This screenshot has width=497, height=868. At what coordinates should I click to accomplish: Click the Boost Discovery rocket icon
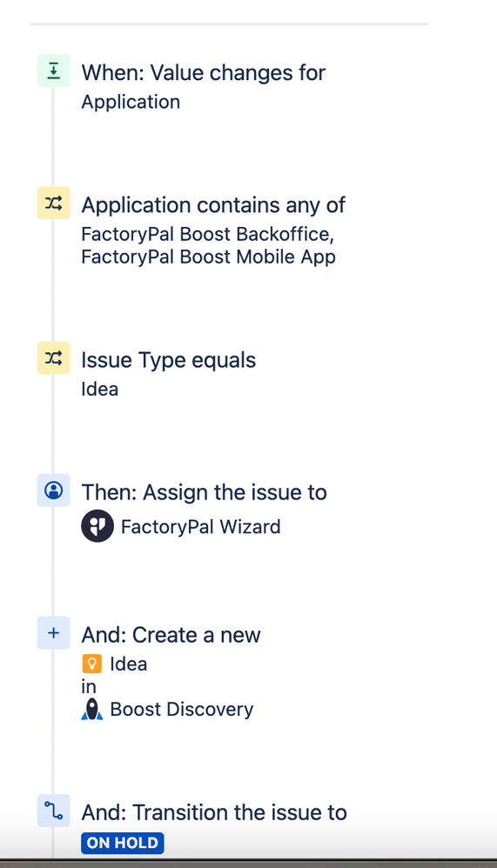92,709
